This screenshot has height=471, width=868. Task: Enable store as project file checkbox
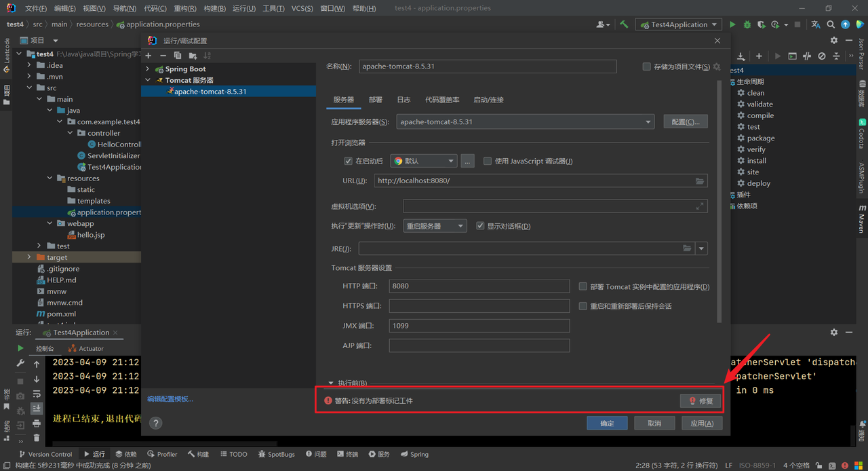pyautogui.click(x=647, y=67)
